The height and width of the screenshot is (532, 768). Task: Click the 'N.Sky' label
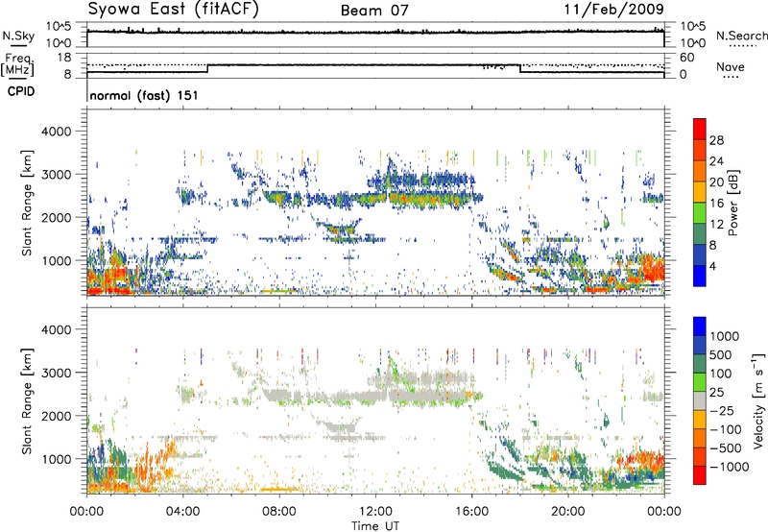pos(18,36)
